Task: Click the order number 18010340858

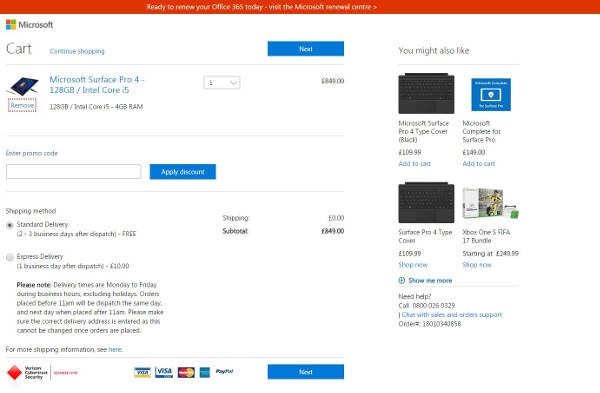Action: [442, 324]
